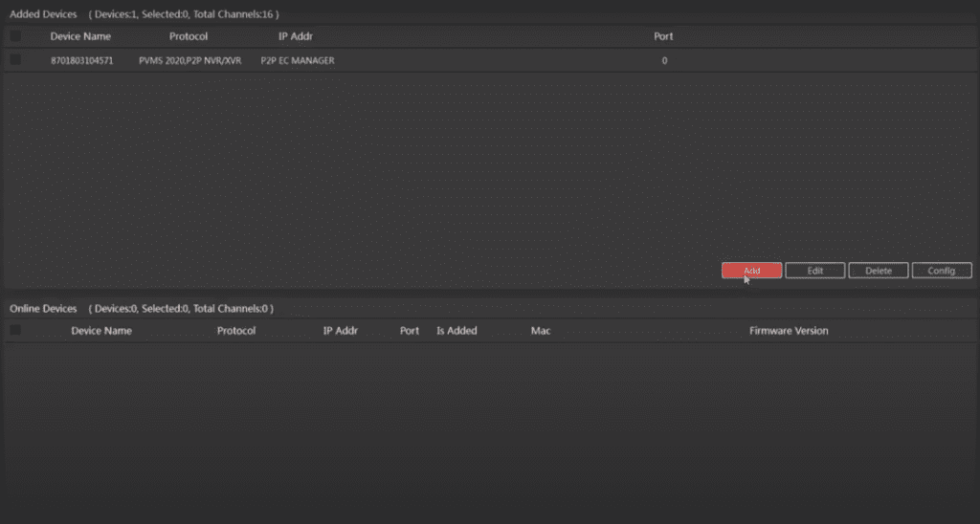Sort Added Devices by Device Name column
This screenshot has height=524, width=980.
80,36
